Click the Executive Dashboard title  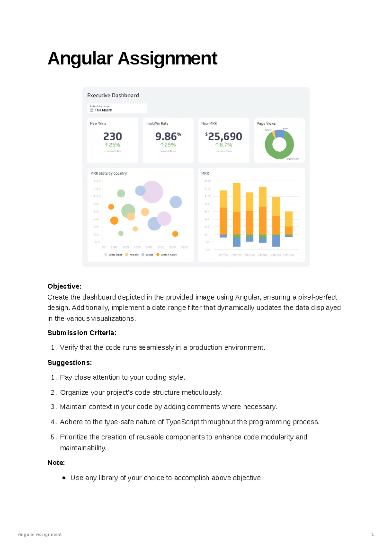[113, 95]
